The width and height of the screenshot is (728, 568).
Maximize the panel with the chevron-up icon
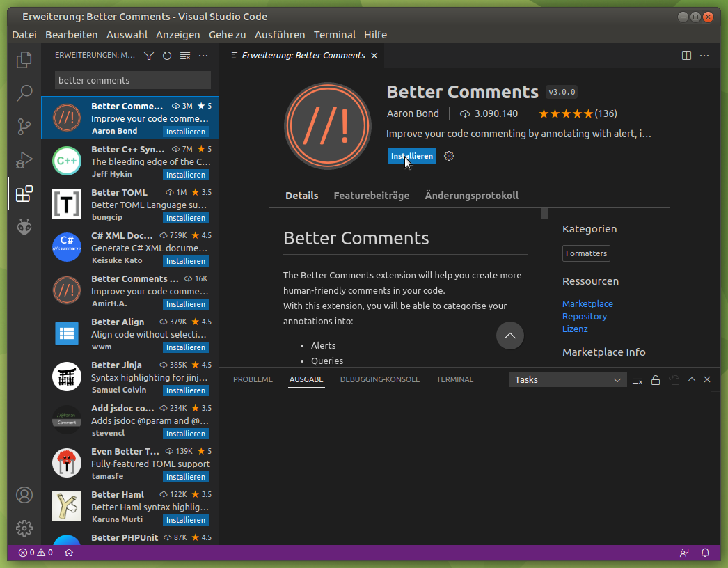click(x=692, y=379)
